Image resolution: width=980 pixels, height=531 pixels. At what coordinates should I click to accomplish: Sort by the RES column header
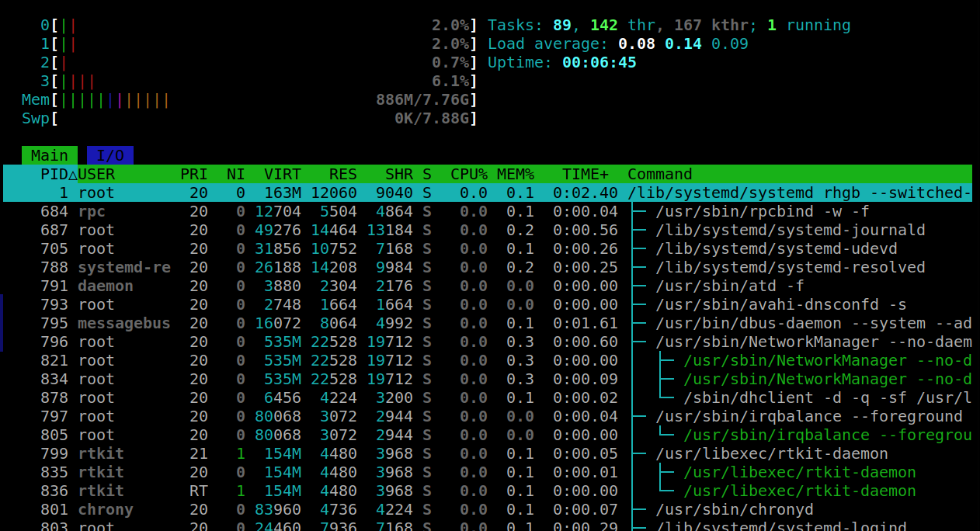pos(342,174)
